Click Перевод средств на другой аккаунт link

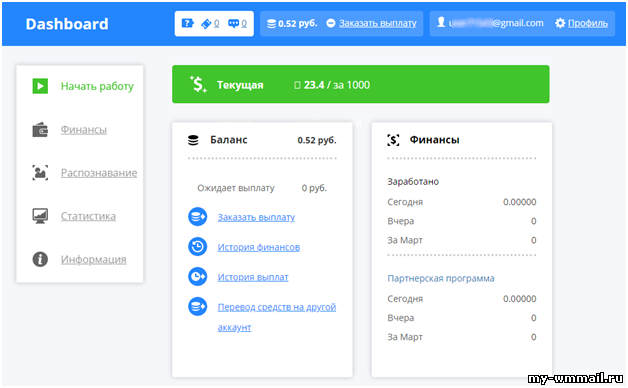(x=277, y=317)
